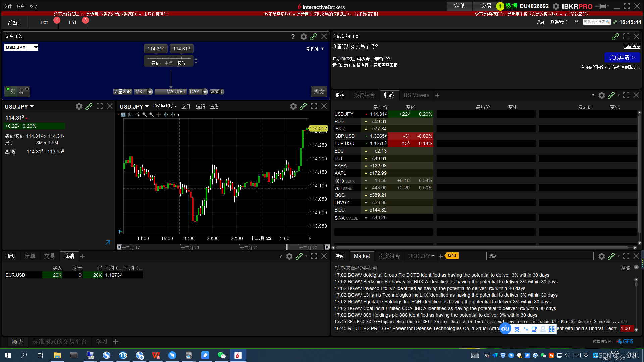Click the Why choose link
This screenshot has width=644, height=362.
pos(632,47)
